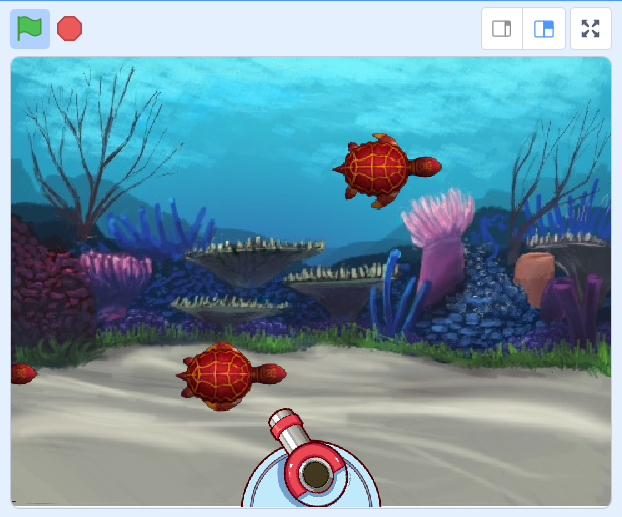
Task: Switch to the small stage layout
Action: 502,29
